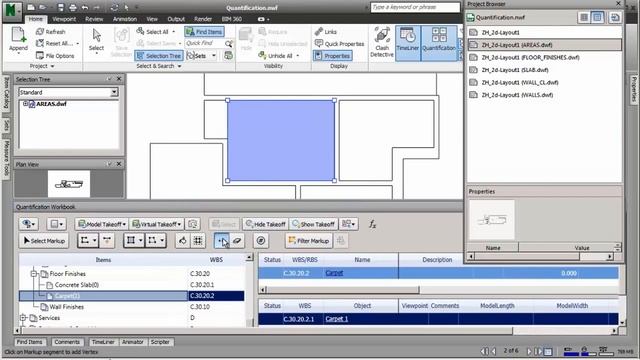Collapse the Floor Finishes folder

click(34, 273)
